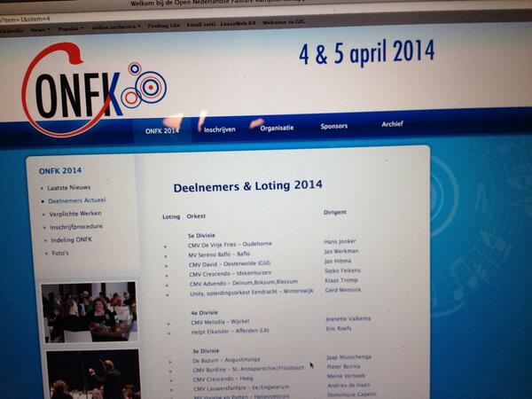Click the Orkest column header
Screen dimensions: 532x399
point(196,216)
